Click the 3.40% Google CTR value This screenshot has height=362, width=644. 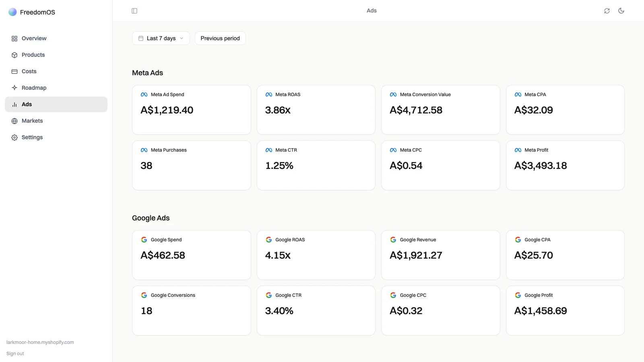click(279, 311)
